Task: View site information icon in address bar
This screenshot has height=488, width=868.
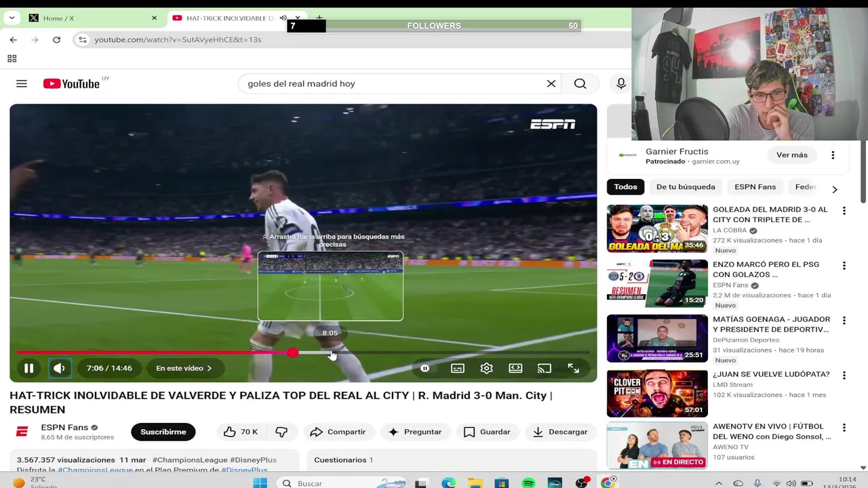Action: click(83, 40)
